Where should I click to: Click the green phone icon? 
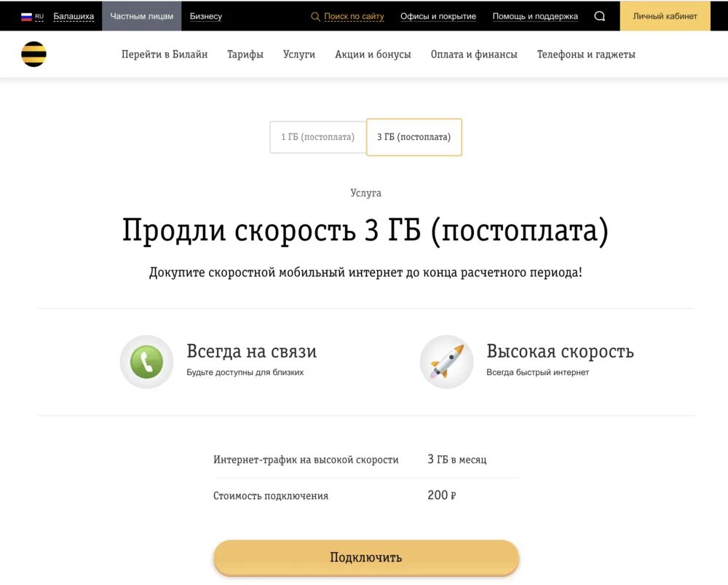pyautogui.click(x=147, y=362)
